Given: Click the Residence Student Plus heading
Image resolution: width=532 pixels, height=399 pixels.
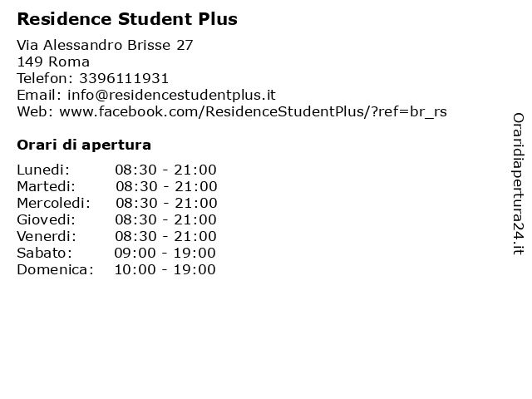Looking at the screenshot, I should 127,19.
